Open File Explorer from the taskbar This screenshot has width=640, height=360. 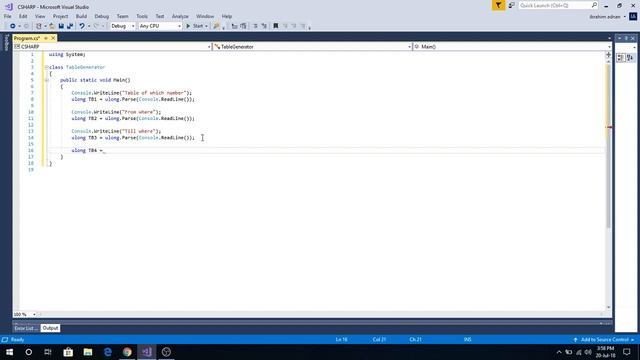coord(88,352)
